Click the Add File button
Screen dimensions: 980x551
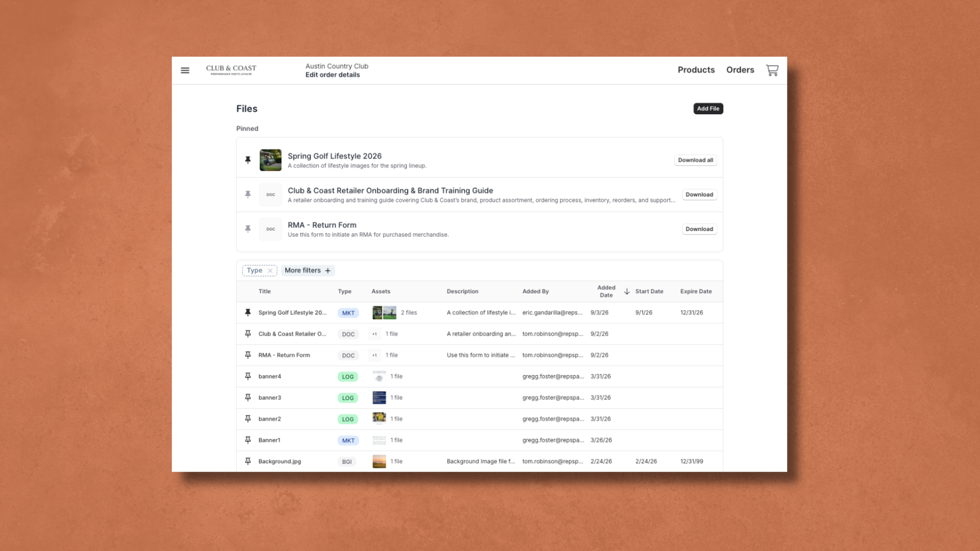point(708,109)
